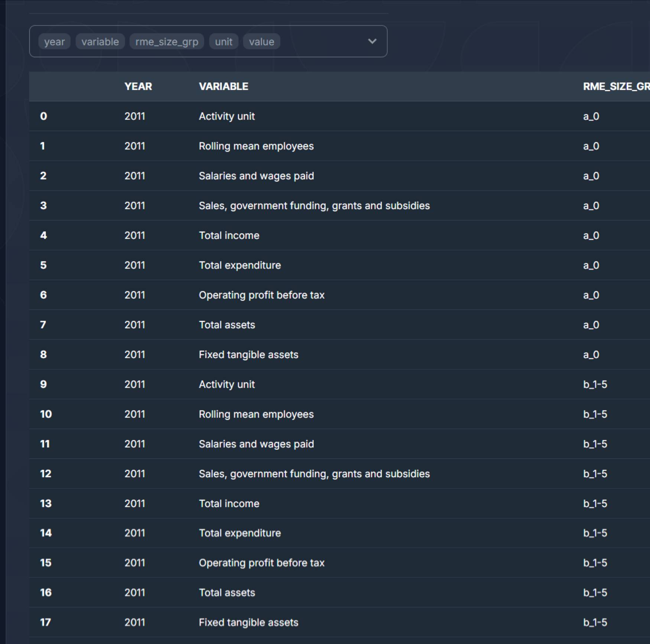Click the 'variable' column tag
Viewport: 650px width, 644px height.
(100, 42)
